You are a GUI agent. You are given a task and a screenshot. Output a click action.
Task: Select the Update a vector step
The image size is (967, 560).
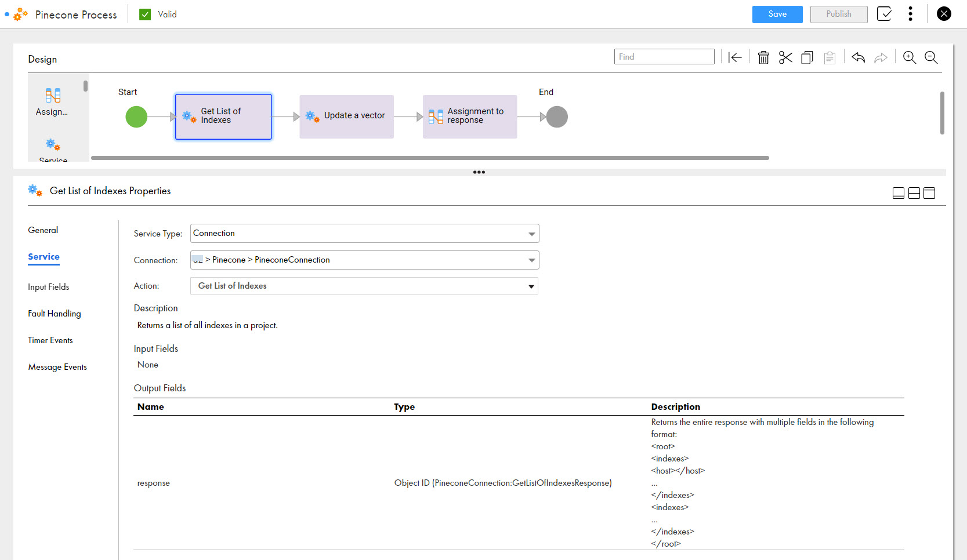(x=346, y=117)
